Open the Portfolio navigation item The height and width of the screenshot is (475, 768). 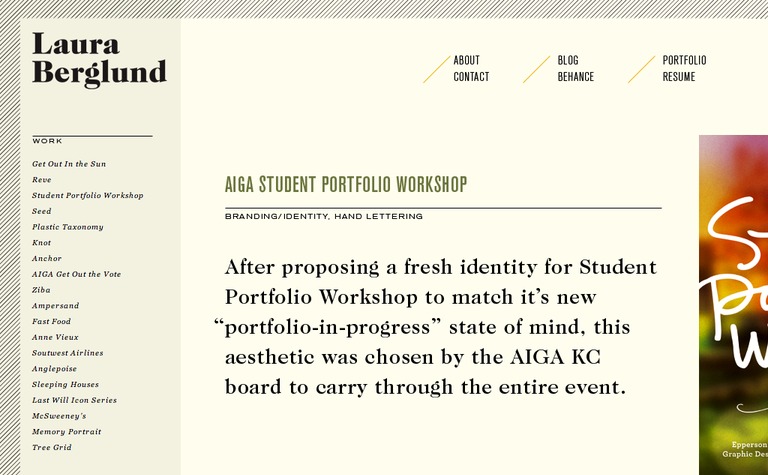pos(684,60)
